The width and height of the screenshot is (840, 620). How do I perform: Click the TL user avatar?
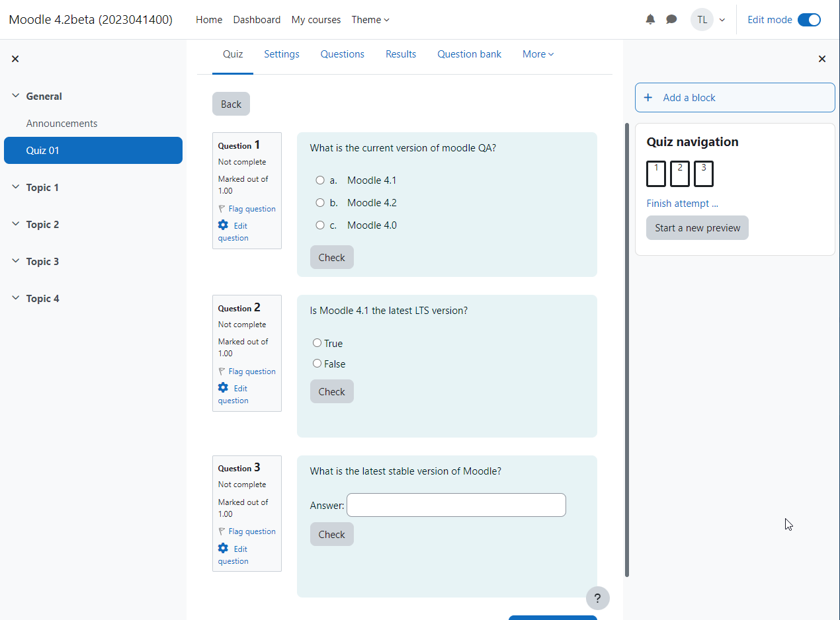coord(702,20)
